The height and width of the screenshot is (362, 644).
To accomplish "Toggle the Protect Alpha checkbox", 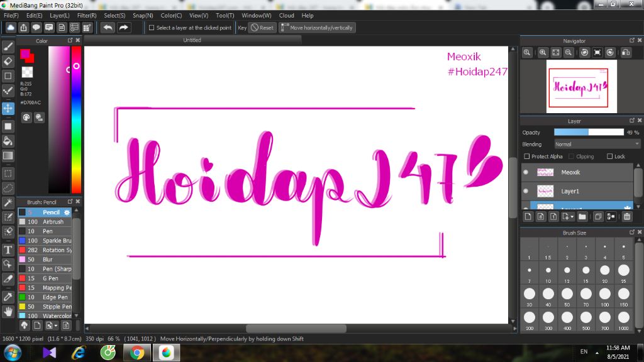I will tap(527, 156).
